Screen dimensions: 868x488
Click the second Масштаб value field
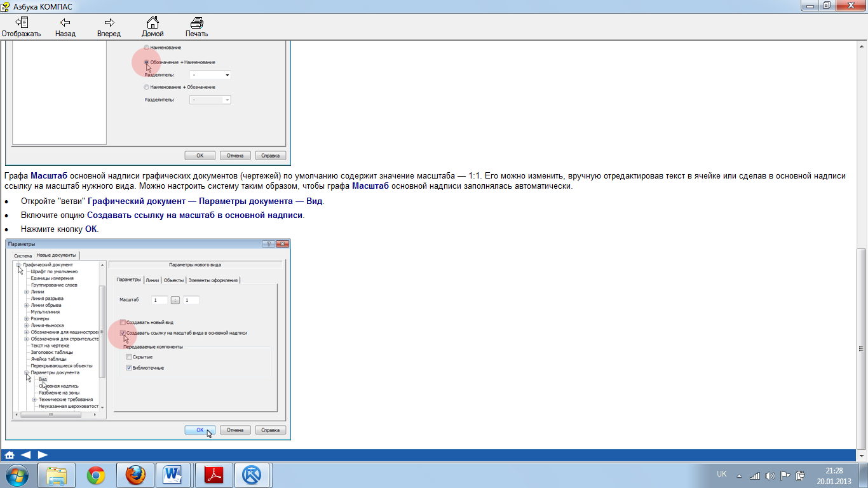[191, 300]
